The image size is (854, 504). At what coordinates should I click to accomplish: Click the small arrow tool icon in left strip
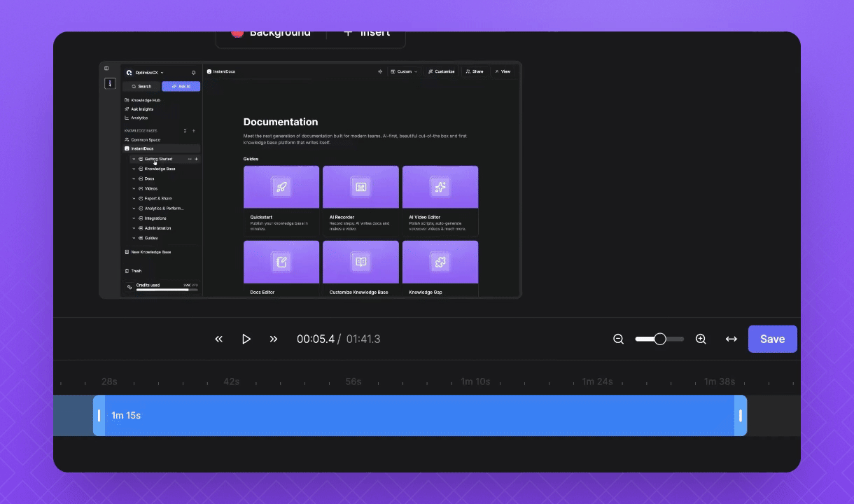pyautogui.click(x=110, y=83)
